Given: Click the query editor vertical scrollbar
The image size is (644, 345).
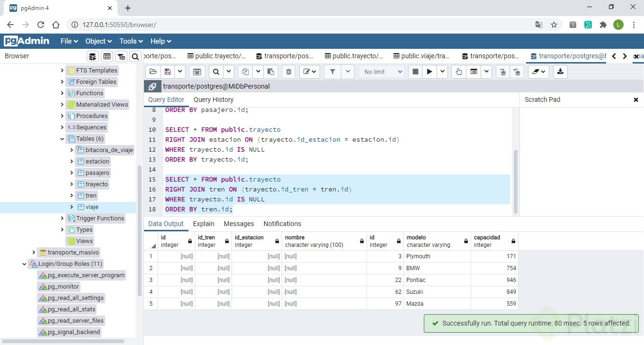Looking at the screenshot, I should [x=516, y=181].
